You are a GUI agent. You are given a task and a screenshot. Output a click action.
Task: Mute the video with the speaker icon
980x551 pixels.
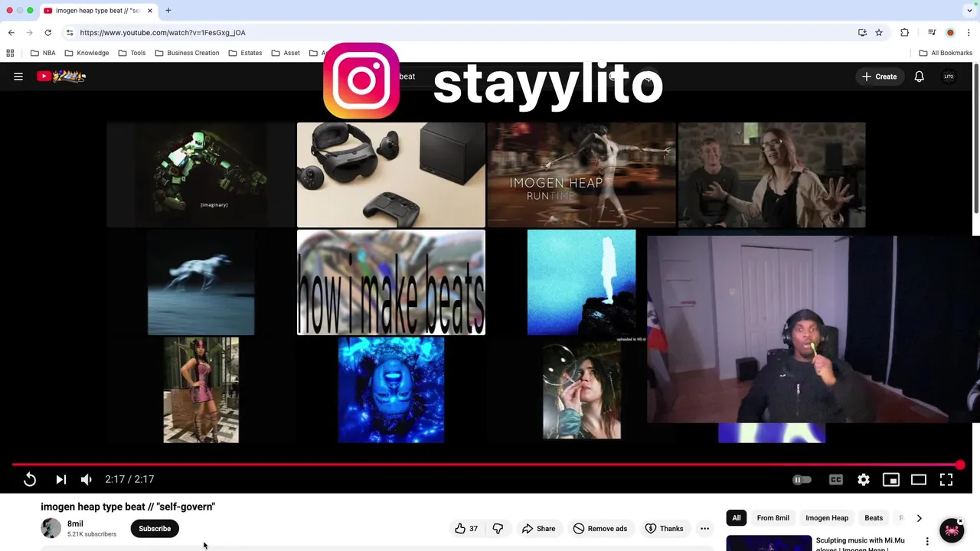[x=87, y=479]
